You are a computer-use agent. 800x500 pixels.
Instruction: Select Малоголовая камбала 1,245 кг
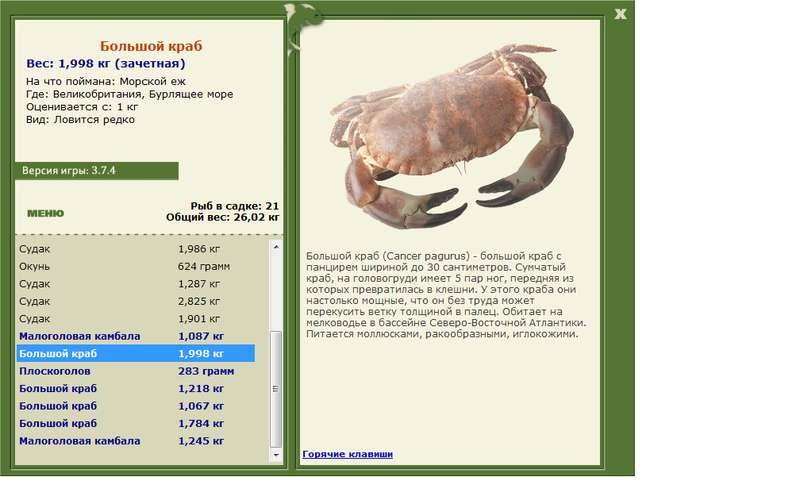tap(136, 441)
